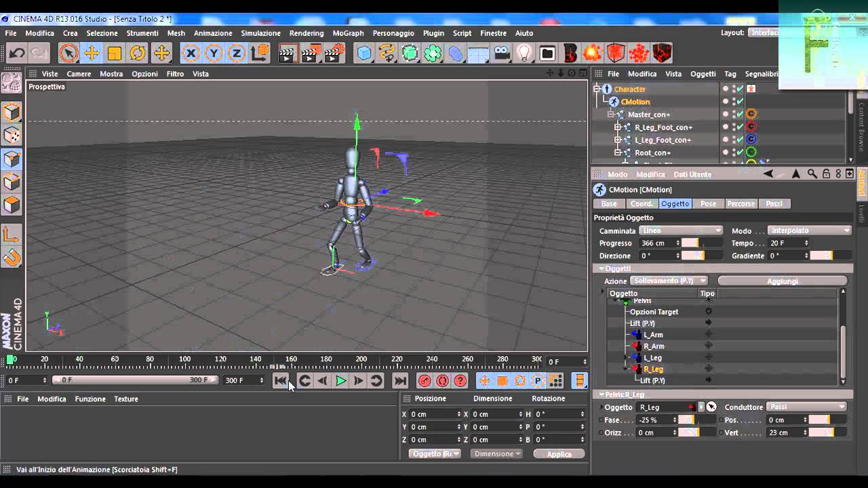Screen dimensions: 868x488
Task: Toggle autokeying red button
Action: 443,381
